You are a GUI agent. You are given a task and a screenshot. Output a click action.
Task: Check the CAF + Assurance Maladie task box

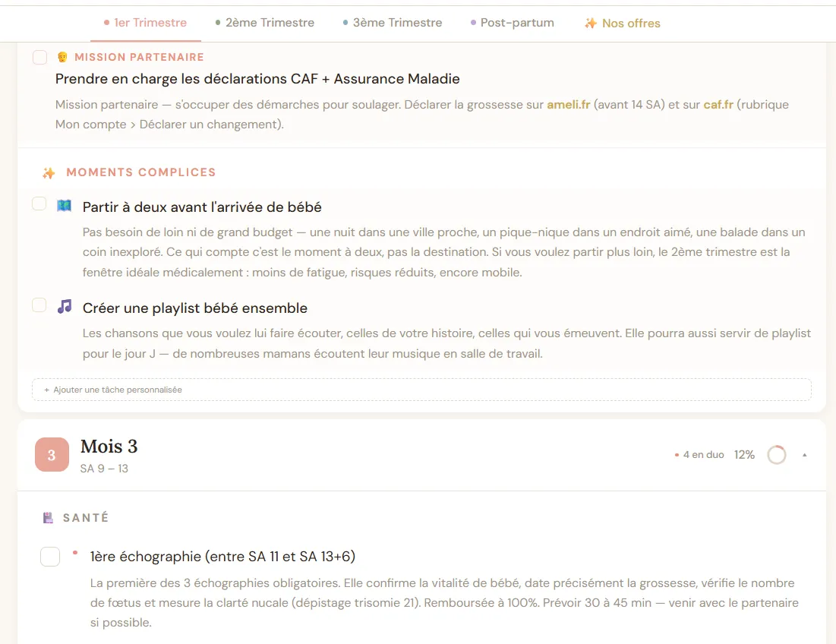click(39, 58)
